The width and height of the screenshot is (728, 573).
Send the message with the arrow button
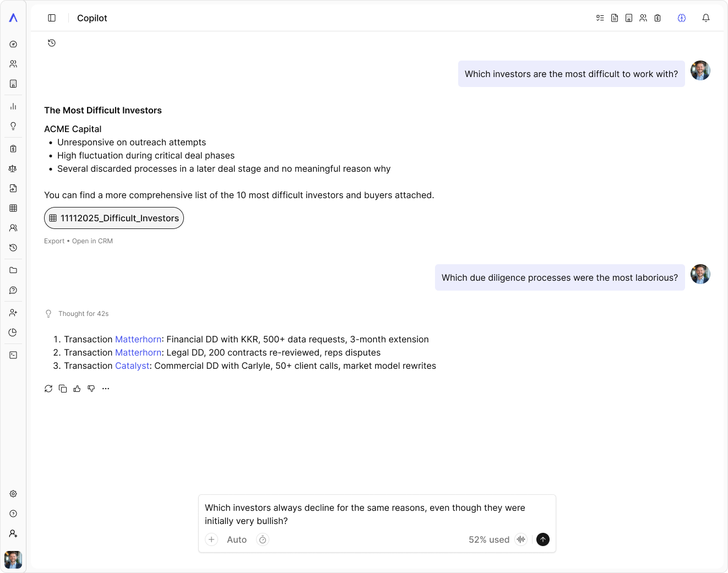click(543, 539)
